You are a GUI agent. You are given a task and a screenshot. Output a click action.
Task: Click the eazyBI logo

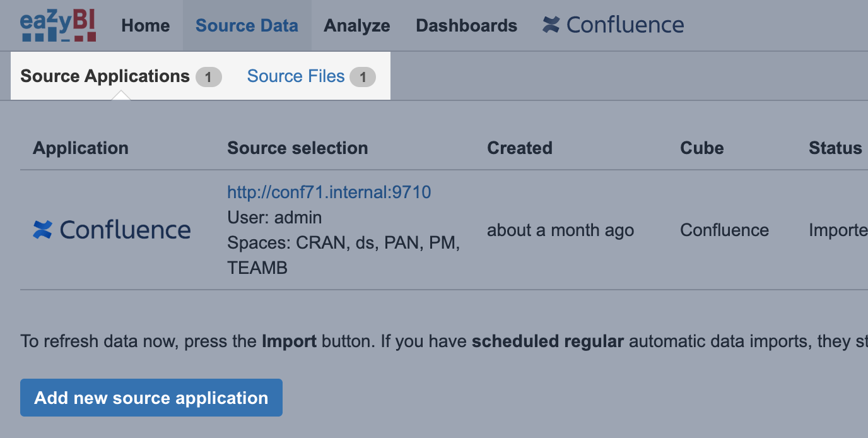pos(58,26)
